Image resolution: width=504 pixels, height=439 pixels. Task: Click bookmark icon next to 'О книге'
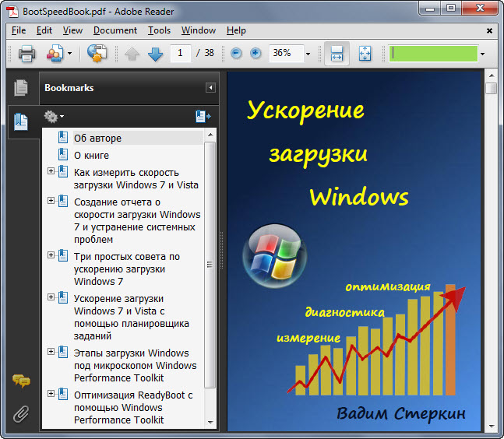[x=63, y=154]
